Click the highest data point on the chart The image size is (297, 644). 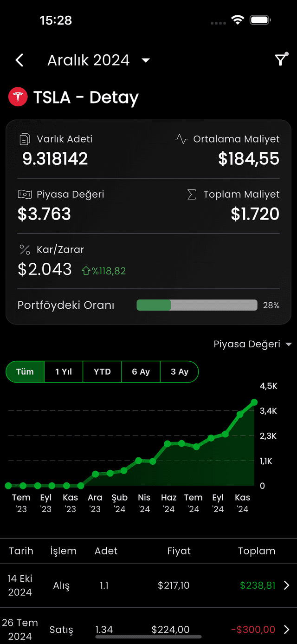pos(254,402)
